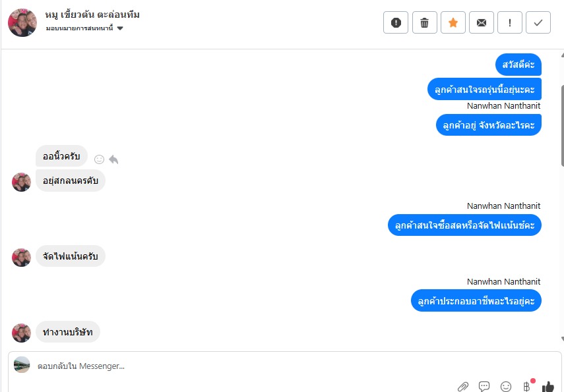
Task: Open saved replies speech bubble icon
Action: tap(484, 386)
